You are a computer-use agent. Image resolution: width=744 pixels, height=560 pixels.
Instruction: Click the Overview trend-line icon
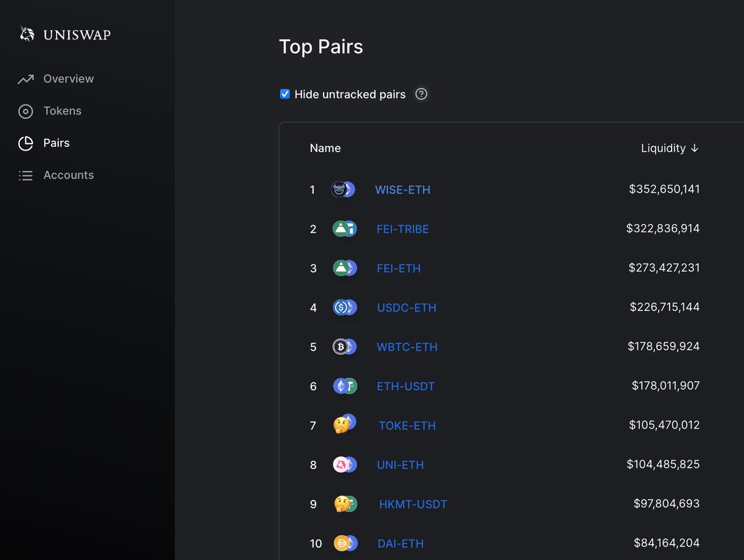[25, 79]
